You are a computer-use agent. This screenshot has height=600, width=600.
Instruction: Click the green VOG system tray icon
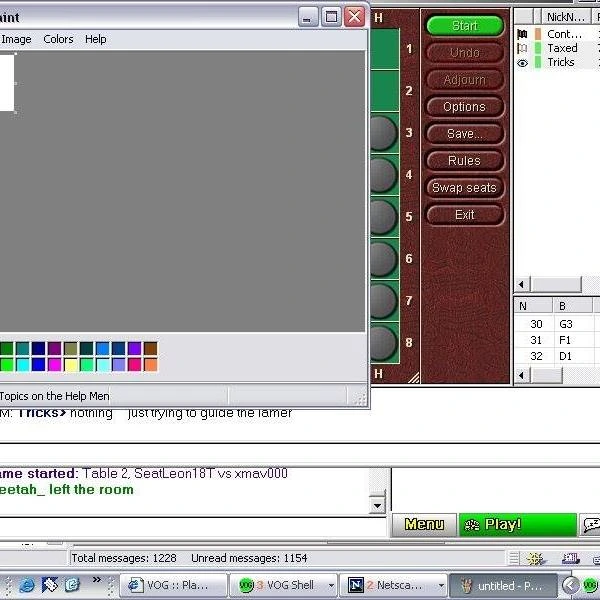(591, 585)
